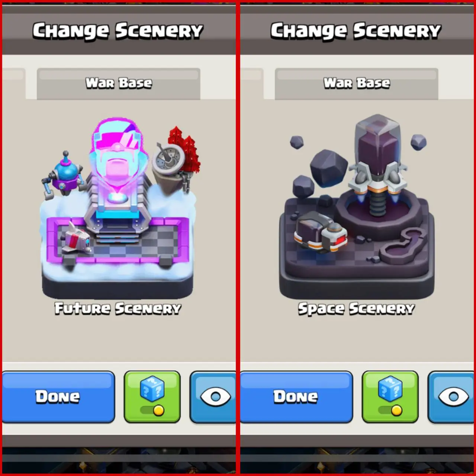Screen dimensions: 476x476
Task: Toggle random scenery dice in Space panel
Action: click(390, 397)
